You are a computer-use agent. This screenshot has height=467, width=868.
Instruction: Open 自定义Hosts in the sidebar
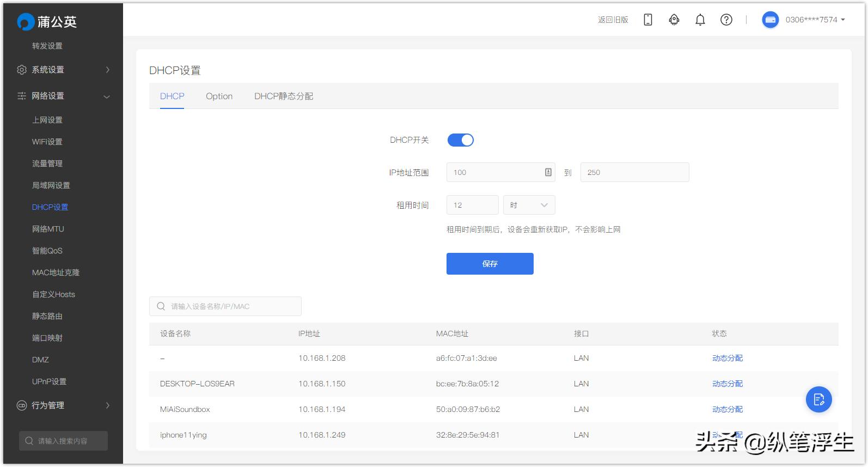click(53, 294)
